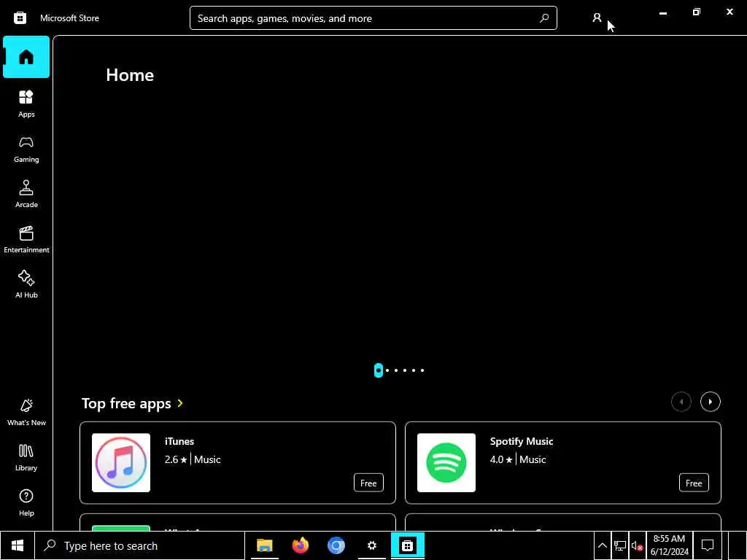Screen dimensions: 747x560
Task: Open the Arcade section
Action: tap(26, 194)
